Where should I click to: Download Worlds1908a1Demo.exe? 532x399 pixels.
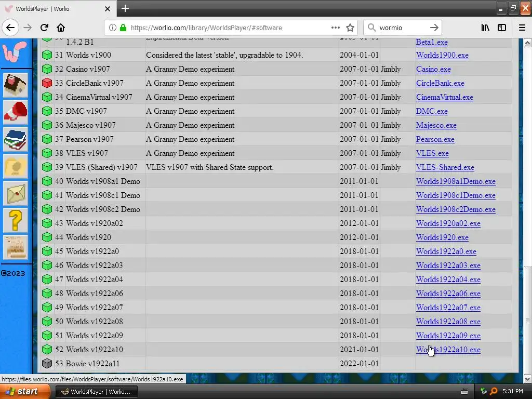point(456,181)
